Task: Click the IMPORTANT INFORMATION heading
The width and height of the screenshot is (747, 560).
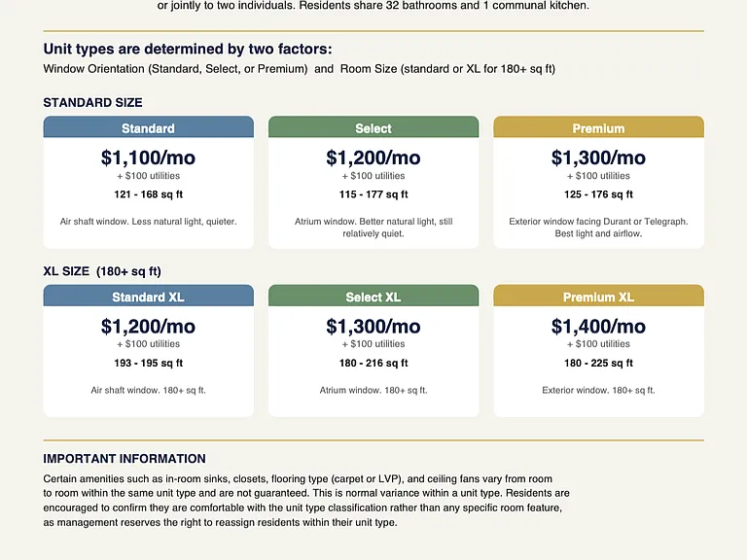Action: pos(124,459)
